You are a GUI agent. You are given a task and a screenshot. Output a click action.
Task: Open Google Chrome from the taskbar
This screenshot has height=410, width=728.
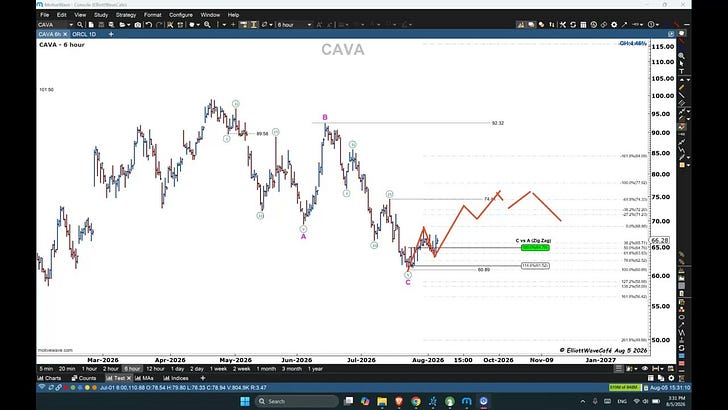416,401
